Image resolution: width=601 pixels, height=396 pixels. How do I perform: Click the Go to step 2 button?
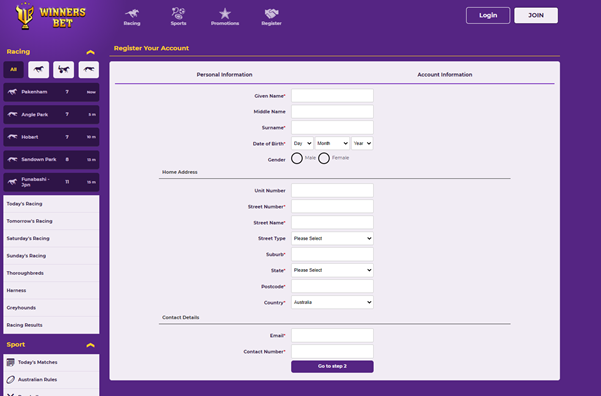[332, 366]
